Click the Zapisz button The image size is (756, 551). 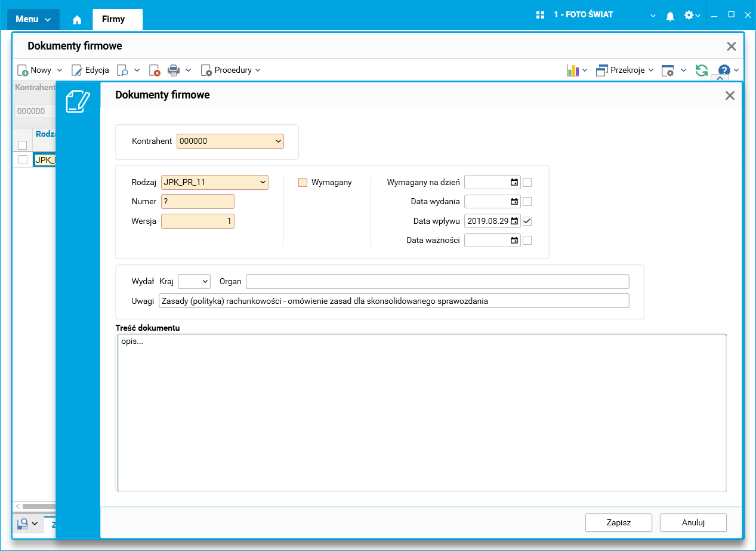619,522
